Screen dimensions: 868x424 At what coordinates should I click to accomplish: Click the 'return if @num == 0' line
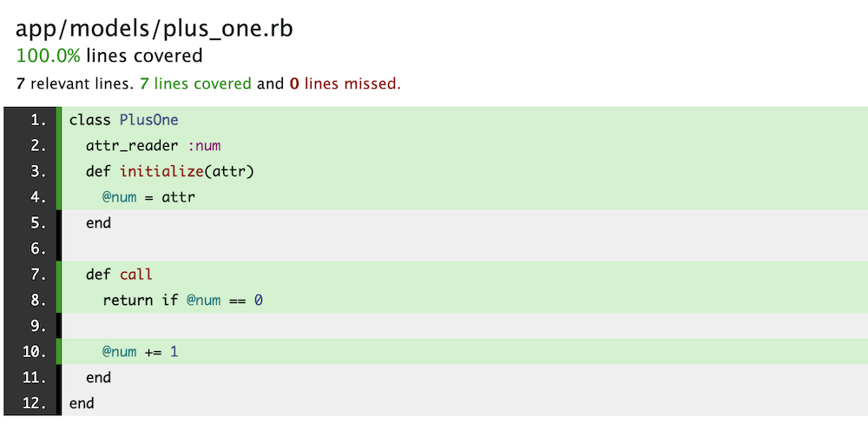tap(182, 301)
